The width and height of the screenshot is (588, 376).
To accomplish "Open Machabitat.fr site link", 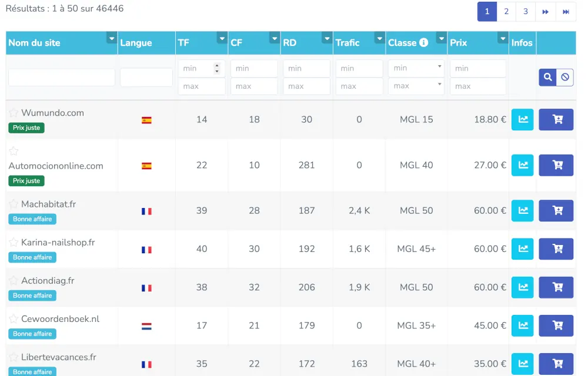I will coord(48,204).
